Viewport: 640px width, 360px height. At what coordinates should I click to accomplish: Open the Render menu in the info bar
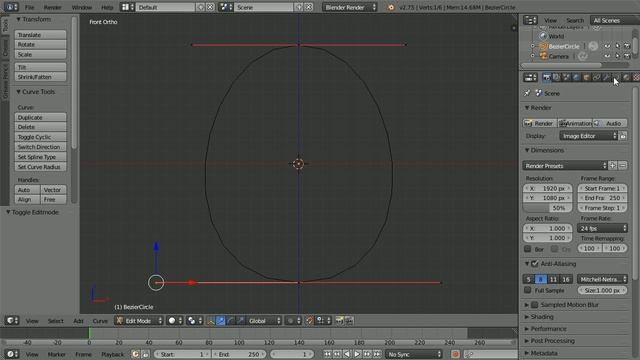pos(53,7)
